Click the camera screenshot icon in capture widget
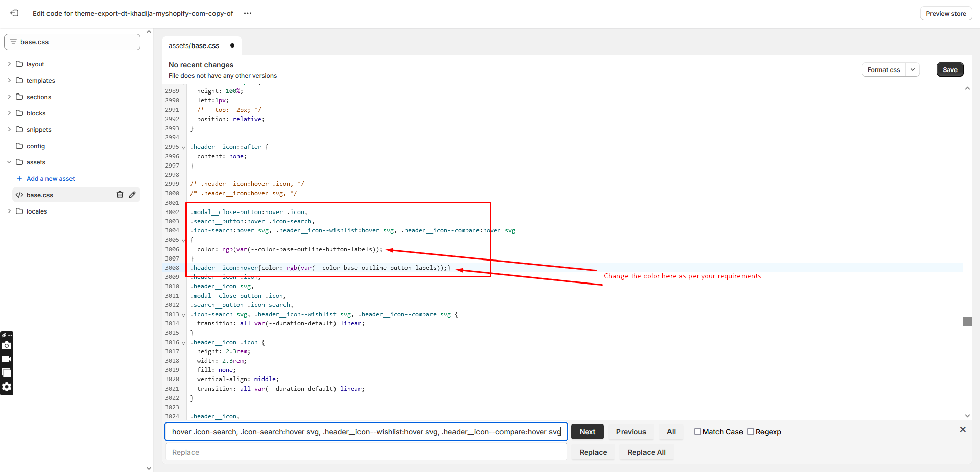Image resolution: width=980 pixels, height=472 pixels. pos(7,345)
